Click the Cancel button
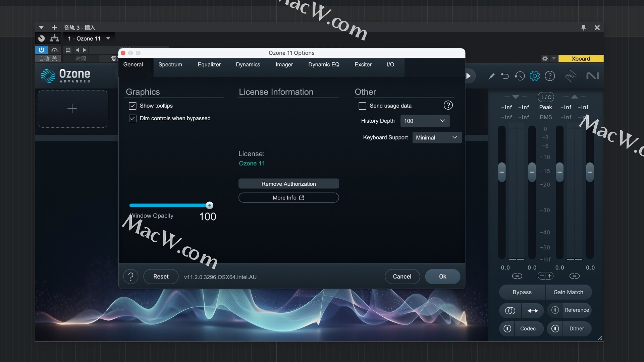 [x=402, y=277]
